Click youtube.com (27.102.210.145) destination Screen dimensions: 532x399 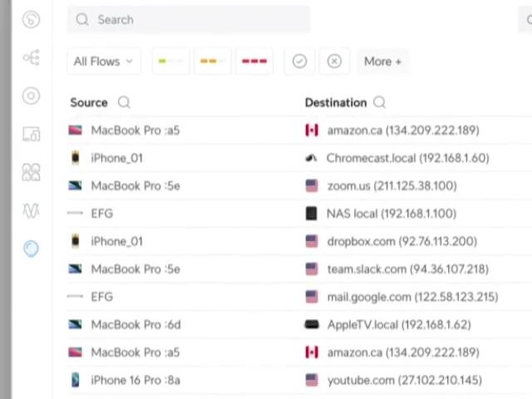tap(405, 381)
